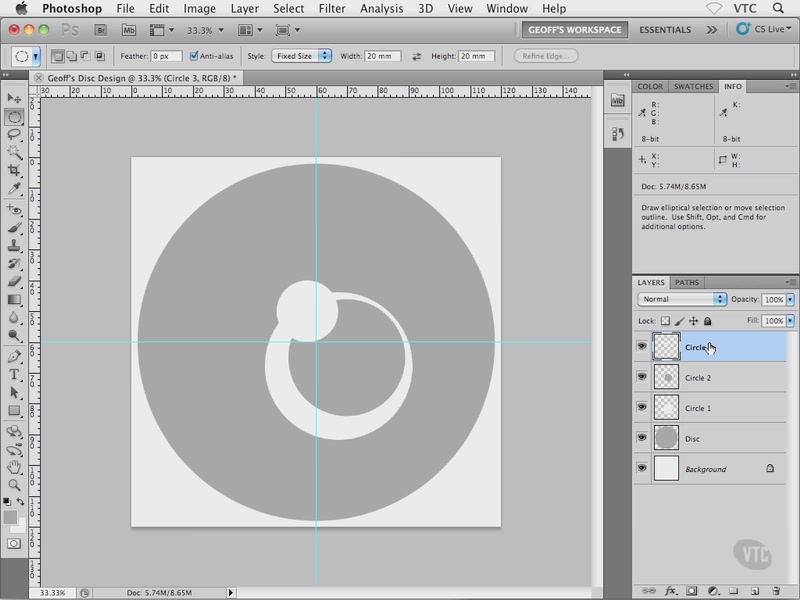800x600 pixels.
Task: Open the Screen Mode dropdown
Action: tap(287, 30)
